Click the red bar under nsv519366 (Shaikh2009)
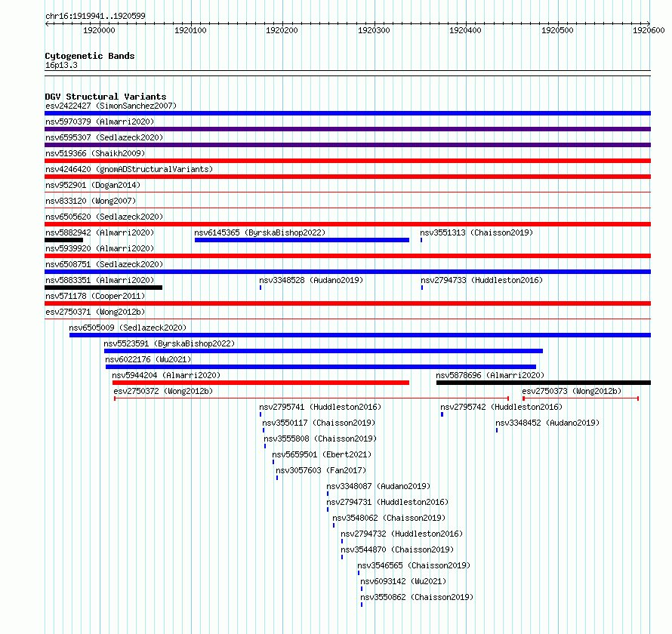 347,161
